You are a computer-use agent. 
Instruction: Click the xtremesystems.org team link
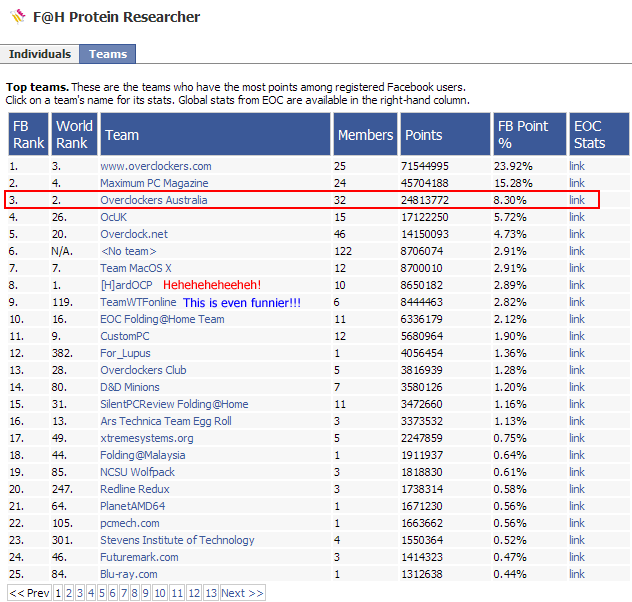[147, 438]
